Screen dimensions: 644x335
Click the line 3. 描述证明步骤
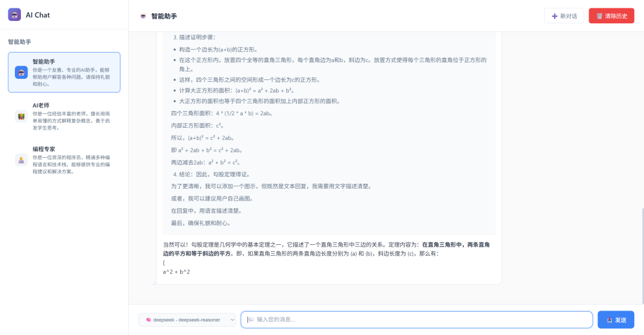coord(194,37)
